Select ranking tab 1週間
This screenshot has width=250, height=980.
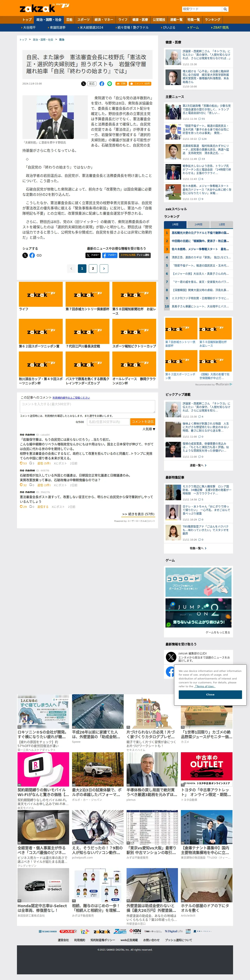pos(221,224)
